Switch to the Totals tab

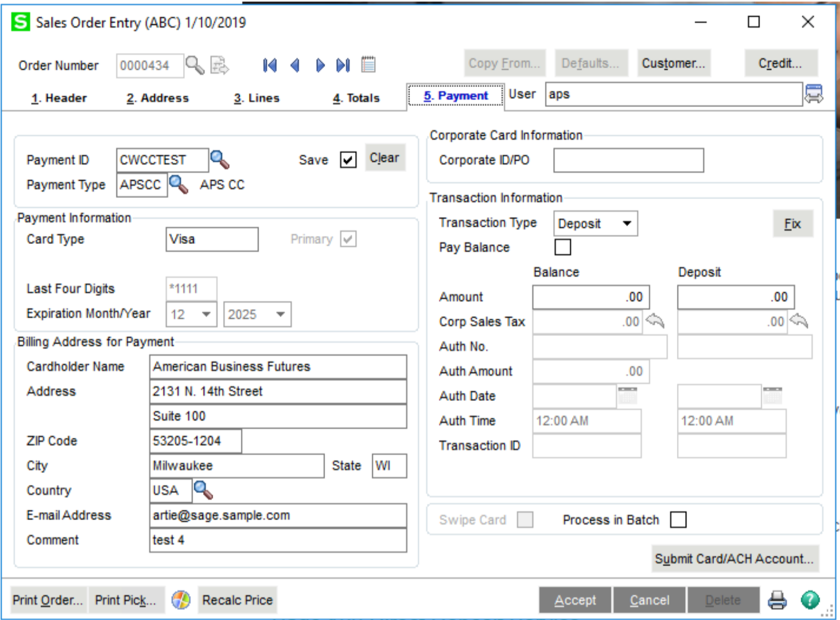tap(356, 98)
